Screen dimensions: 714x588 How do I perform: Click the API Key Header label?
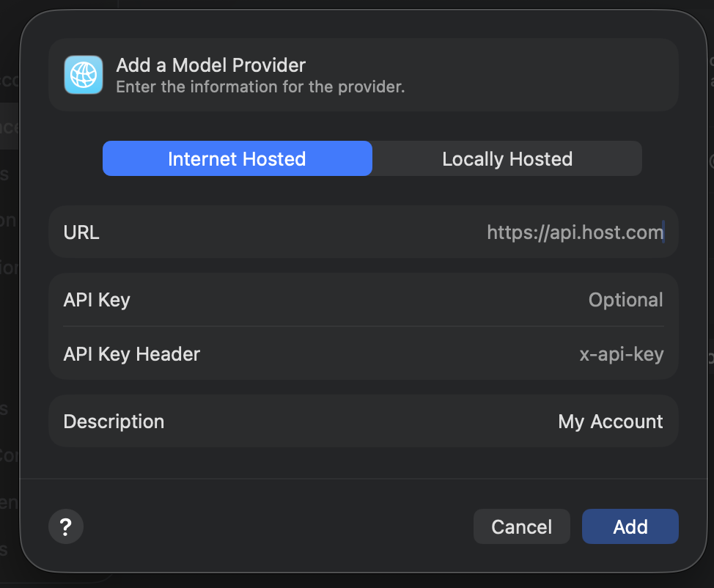pos(132,354)
